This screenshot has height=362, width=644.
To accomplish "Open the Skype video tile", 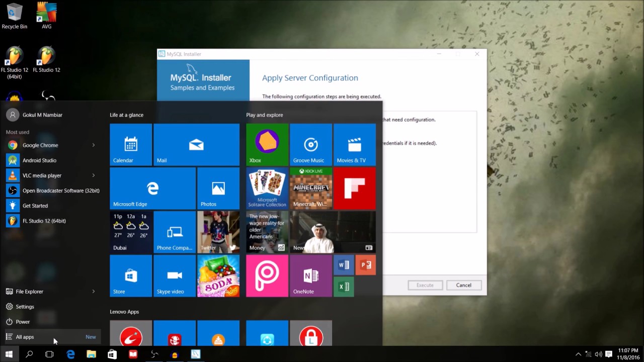I will [x=175, y=276].
